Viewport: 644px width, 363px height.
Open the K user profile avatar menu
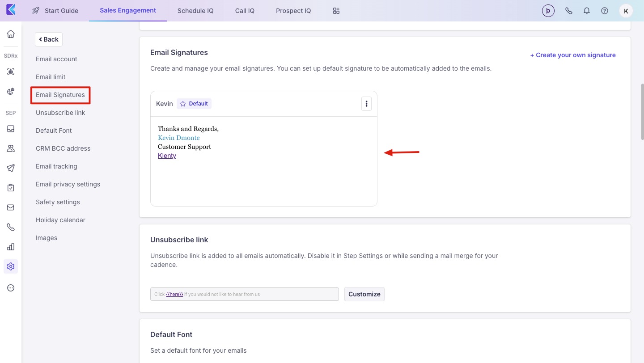626,11
